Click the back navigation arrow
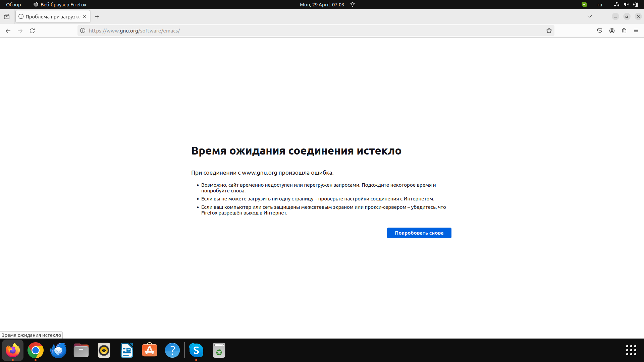 [8, 31]
